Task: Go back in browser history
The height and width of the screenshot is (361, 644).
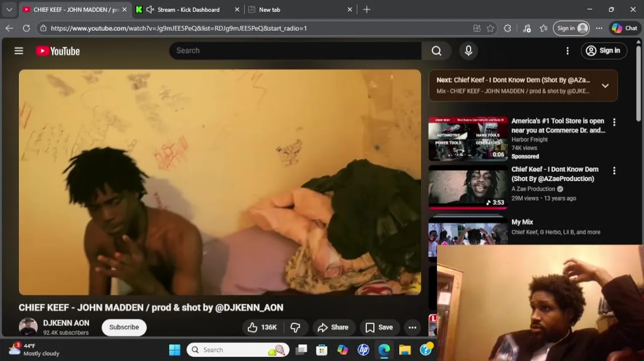Action: [9, 28]
